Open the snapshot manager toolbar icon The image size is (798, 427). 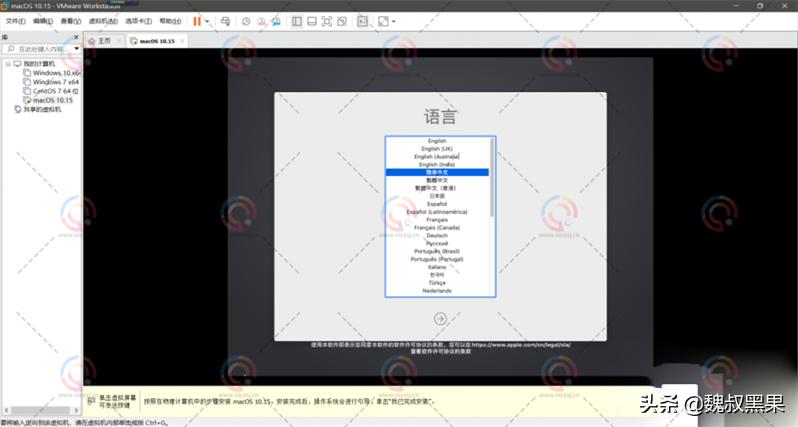click(276, 21)
